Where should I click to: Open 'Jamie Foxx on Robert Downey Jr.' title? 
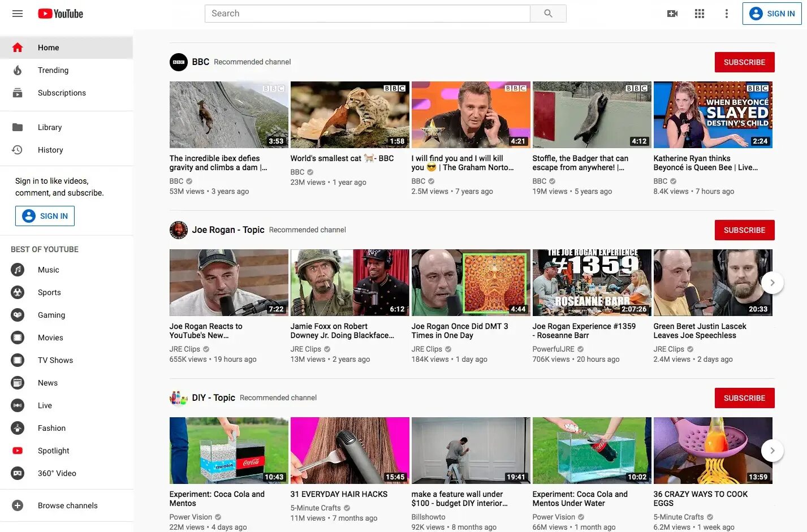click(x=342, y=331)
